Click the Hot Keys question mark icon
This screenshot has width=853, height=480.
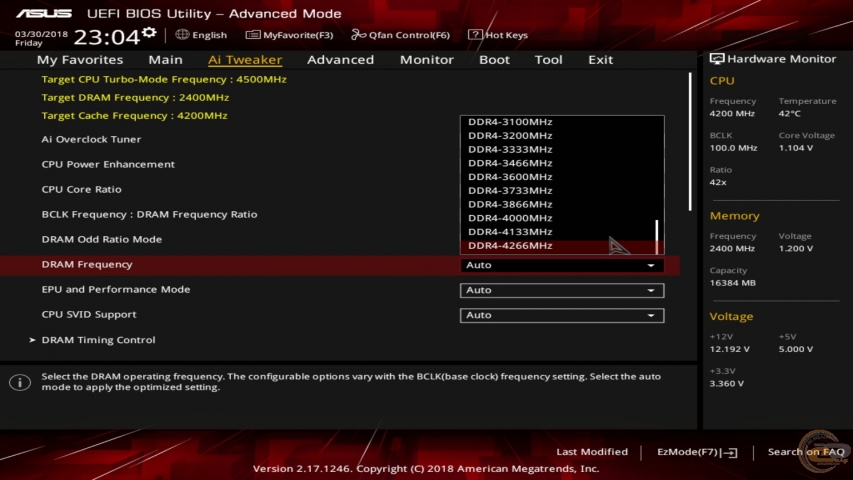[475, 35]
